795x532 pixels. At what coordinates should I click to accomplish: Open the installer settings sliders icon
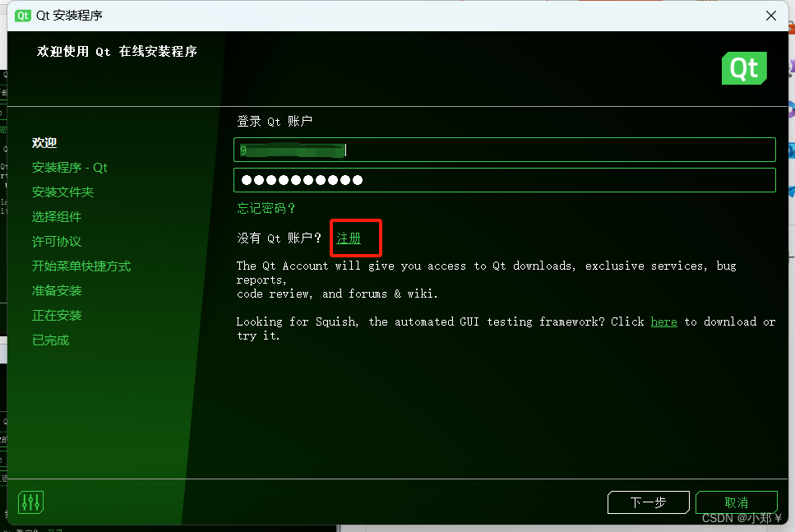31,502
